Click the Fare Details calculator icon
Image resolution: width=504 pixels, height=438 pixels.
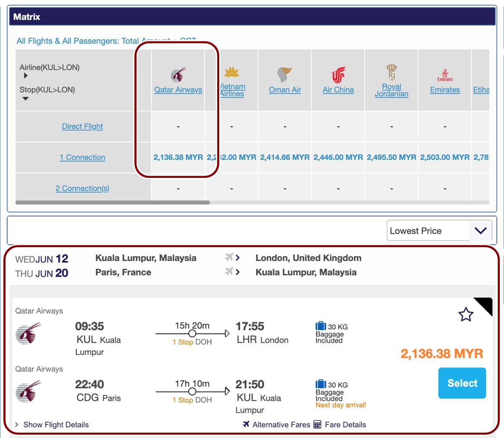click(318, 425)
